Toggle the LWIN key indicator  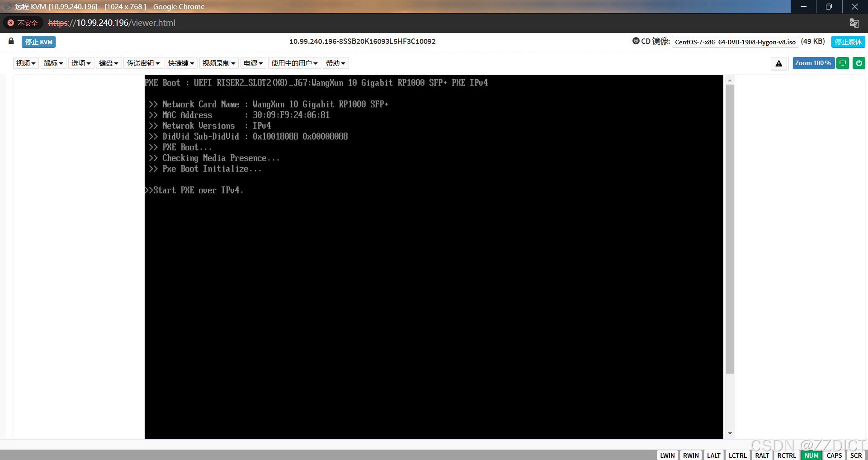pos(667,455)
